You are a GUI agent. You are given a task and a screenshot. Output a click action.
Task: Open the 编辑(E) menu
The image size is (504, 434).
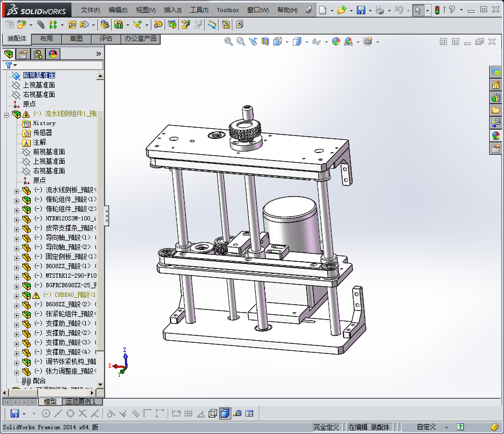[x=118, y=10]
